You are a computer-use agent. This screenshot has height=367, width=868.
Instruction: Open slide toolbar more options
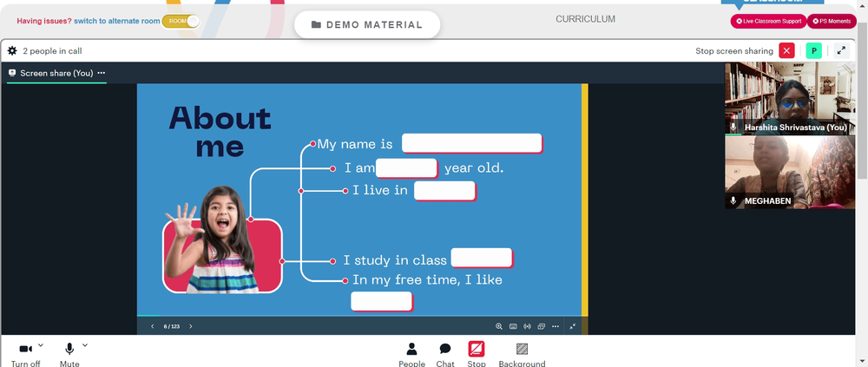(556, 326)
